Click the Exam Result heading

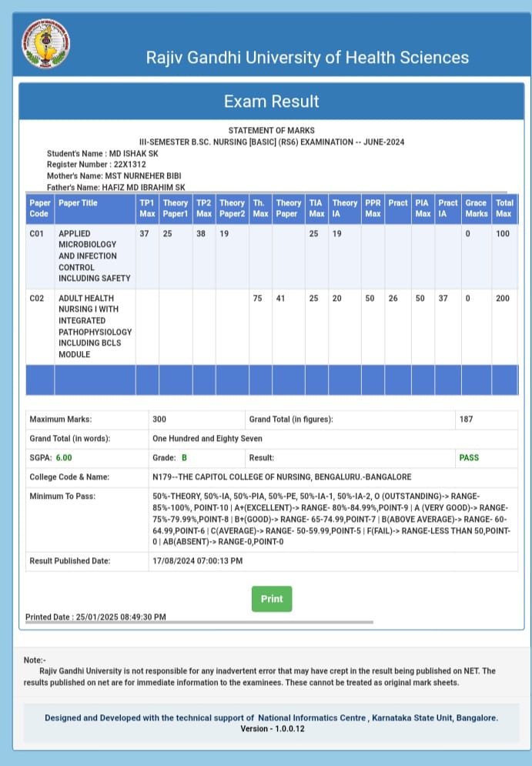pyautogui.click(x=271, y=101)
